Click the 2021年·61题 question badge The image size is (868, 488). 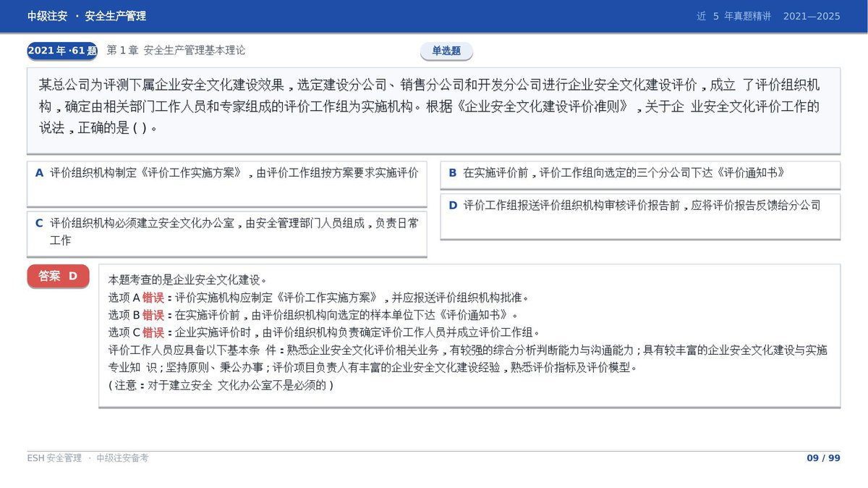click(x=62, y=51)
